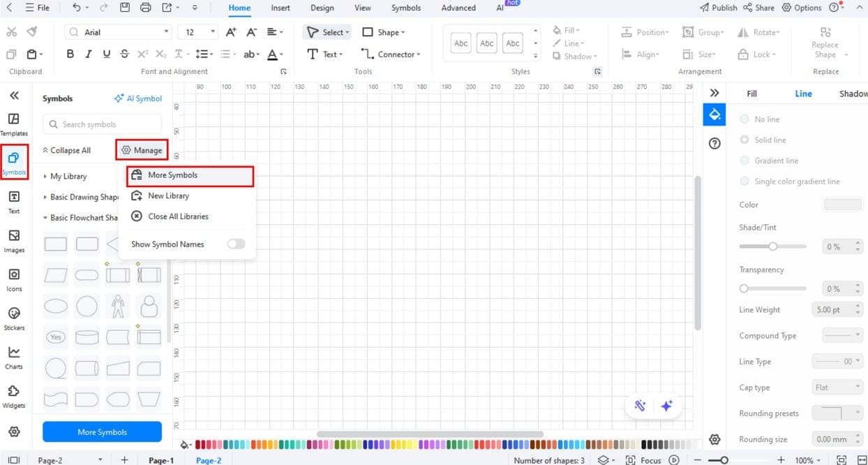Switch to the Insert ribbon tab
868x465 pixels.
pos(280,8)
